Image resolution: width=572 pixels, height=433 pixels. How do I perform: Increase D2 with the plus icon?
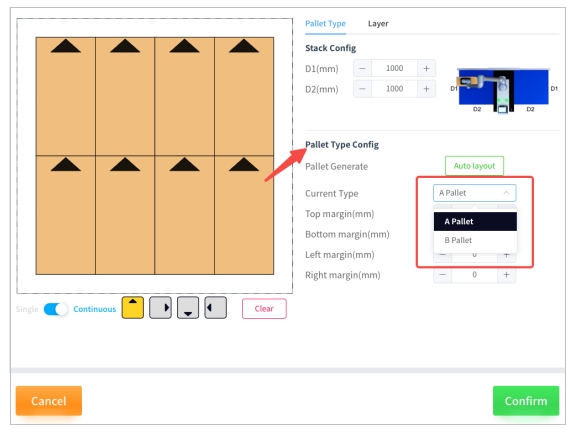pyautogui.click(x=426, y=89)
